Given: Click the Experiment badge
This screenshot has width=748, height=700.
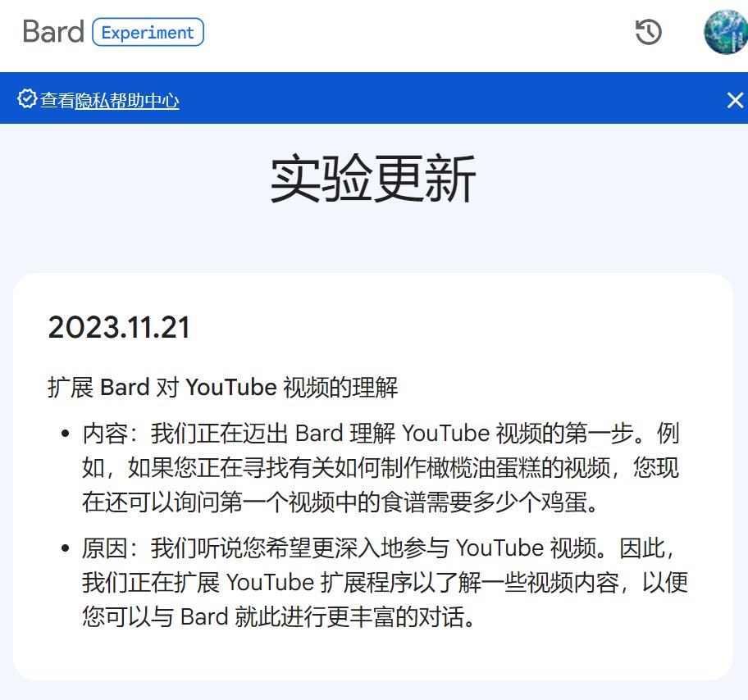Looking at the screenshot, I should 148,32.
